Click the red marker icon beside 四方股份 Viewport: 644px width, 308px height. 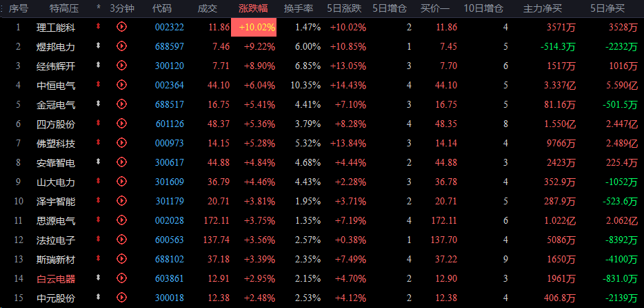coord(98,122)
